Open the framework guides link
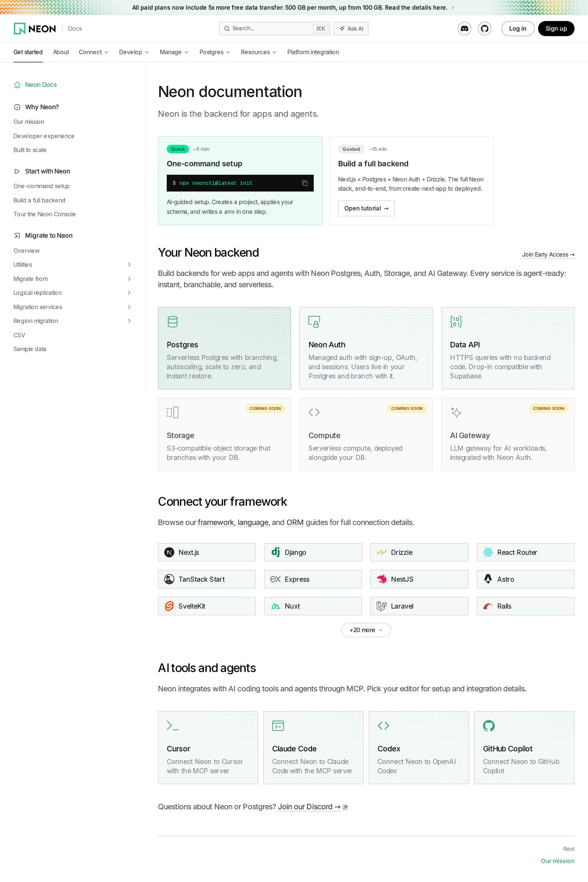 click(216, 522)
